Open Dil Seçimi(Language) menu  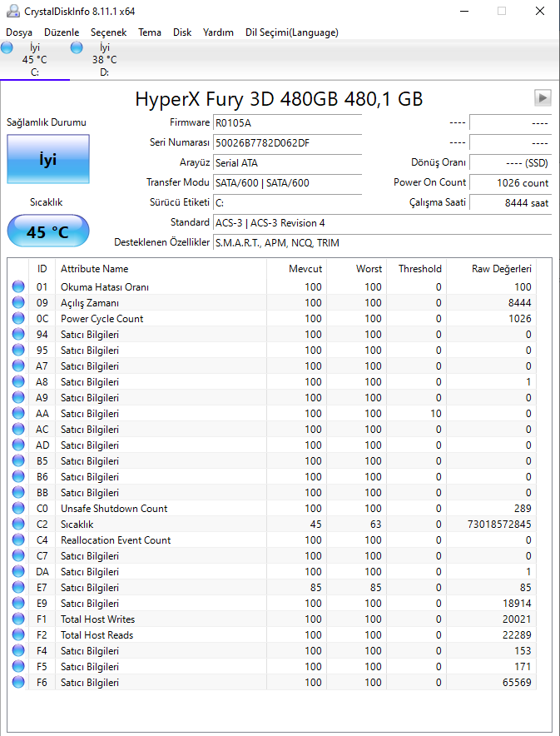(291, 32)
